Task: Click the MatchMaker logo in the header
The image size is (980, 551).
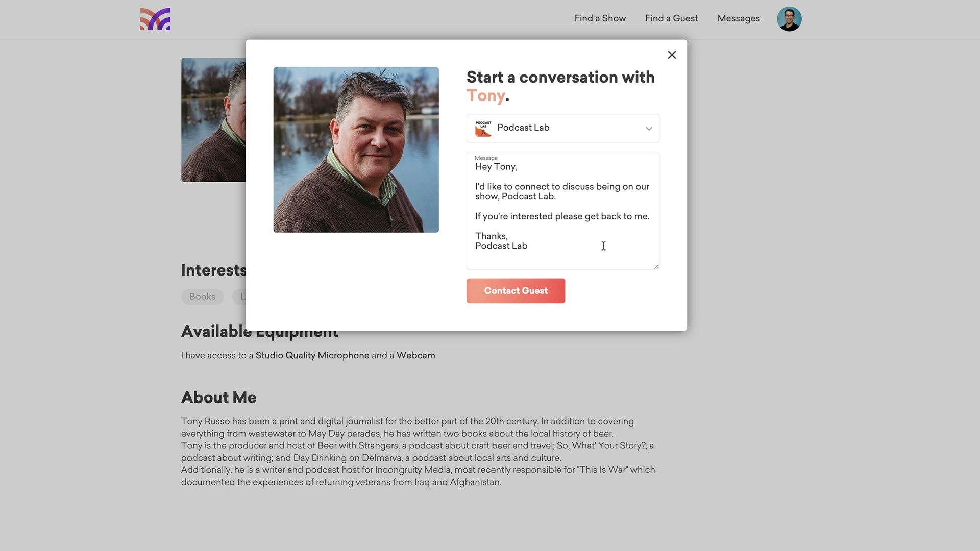Action: pyautogui.click(x=155, y=19)
